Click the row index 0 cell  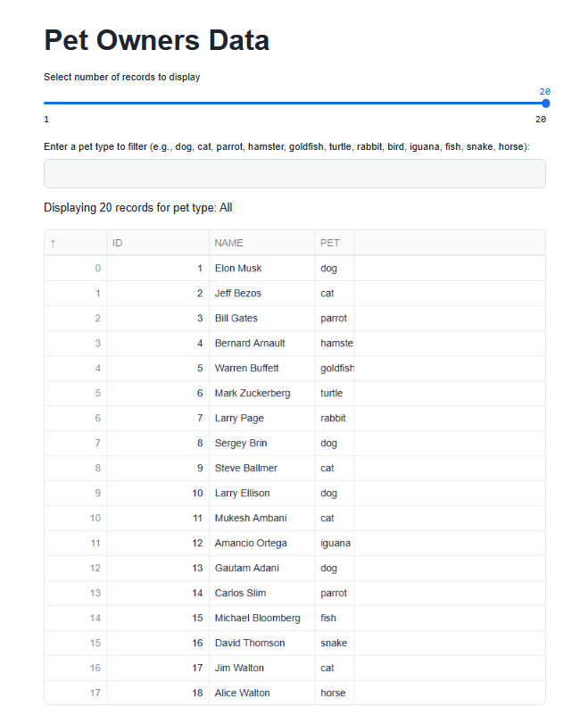coord(76,268)
